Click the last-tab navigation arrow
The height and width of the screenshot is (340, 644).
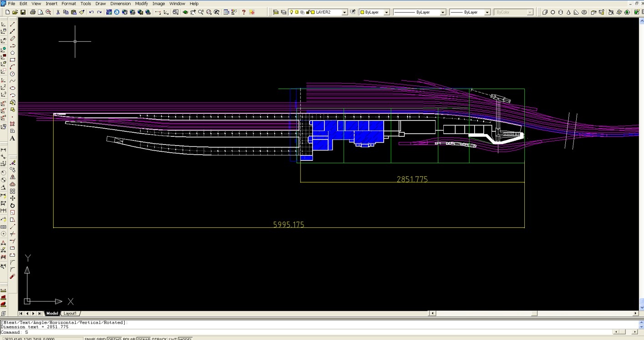(x=40, y=313)
